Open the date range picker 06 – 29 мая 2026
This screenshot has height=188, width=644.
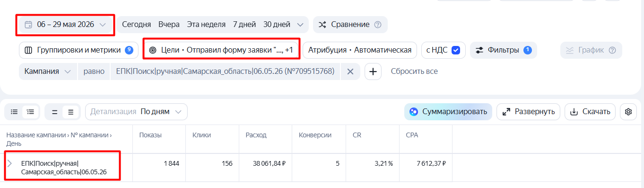65,25
